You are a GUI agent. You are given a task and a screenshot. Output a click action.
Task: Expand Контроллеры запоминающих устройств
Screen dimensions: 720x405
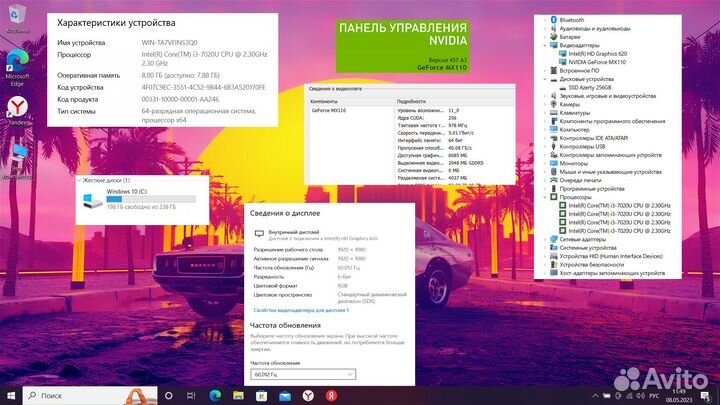pos(545,155)
